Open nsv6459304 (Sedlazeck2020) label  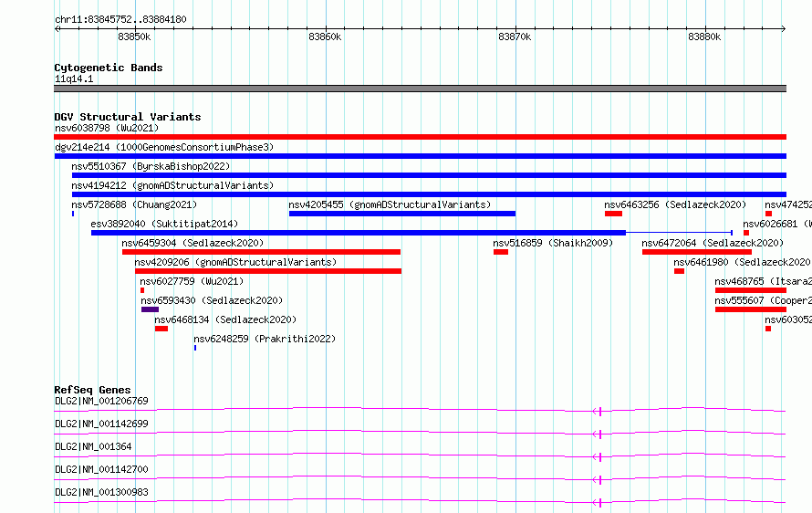[193, 243]
